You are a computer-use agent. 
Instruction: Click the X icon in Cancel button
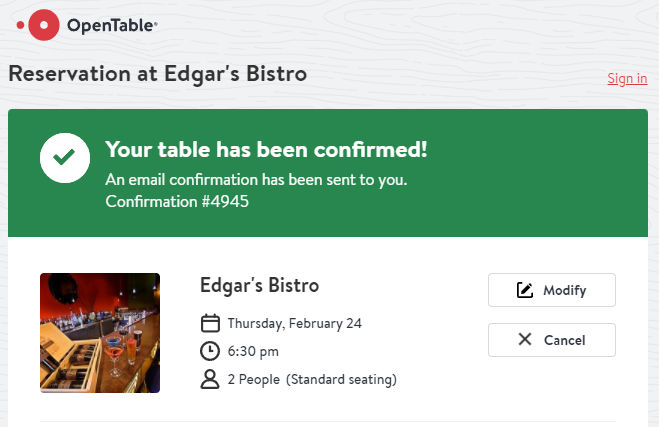point(525,340)
